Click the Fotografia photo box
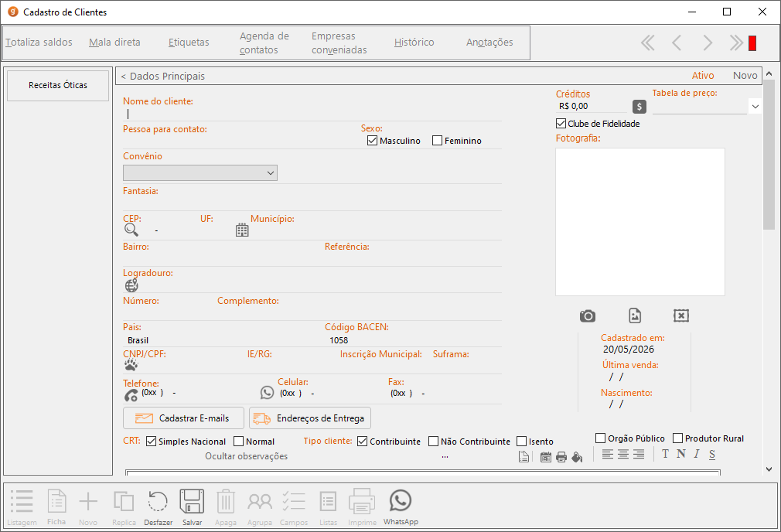This screenshot has height=532, width=781. pos(640,222)
